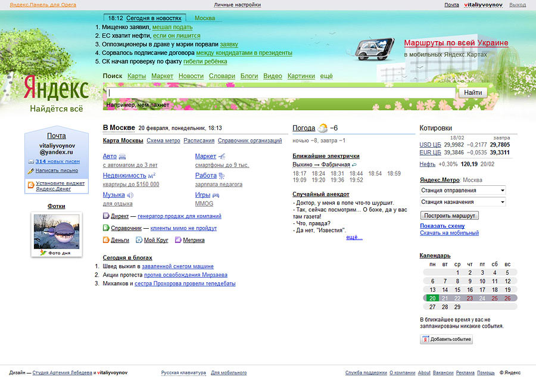Open the Схема метро link
This screenshot has width=536, height=392.
click(x=163, y=141)
